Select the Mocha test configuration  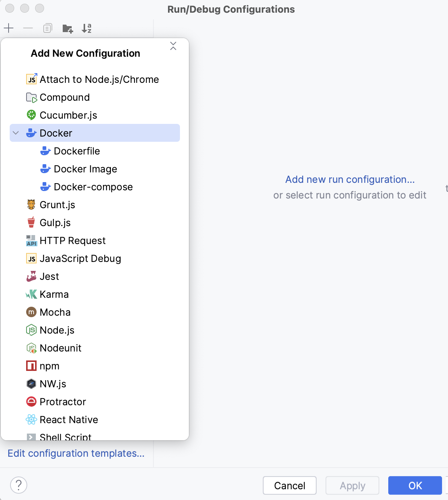[55, 312]
